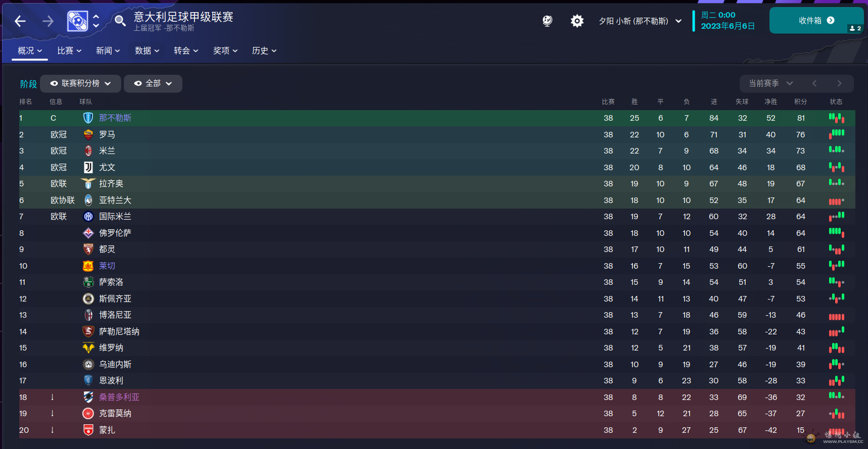868x449 pixels.
Task: Open the 那不勒斯 team link
Action: 115,118
